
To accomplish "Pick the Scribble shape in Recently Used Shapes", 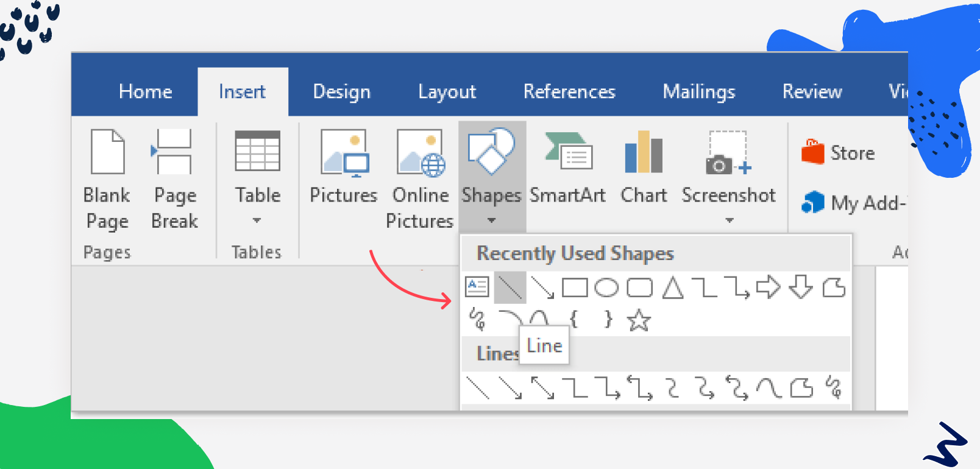I will click(477, 319).
